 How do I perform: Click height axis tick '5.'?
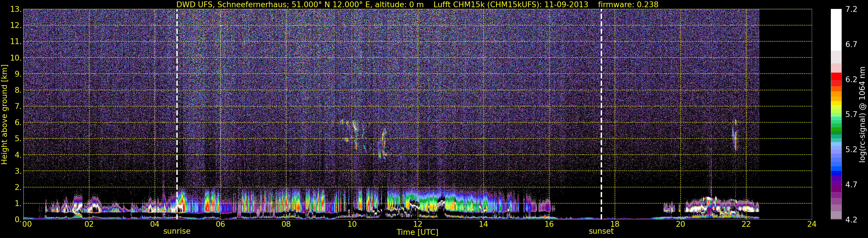tap(18, 139)
